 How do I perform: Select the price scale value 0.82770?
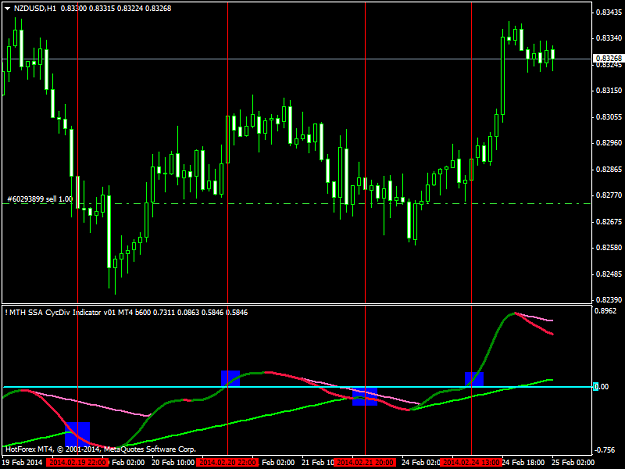(609, 195)
